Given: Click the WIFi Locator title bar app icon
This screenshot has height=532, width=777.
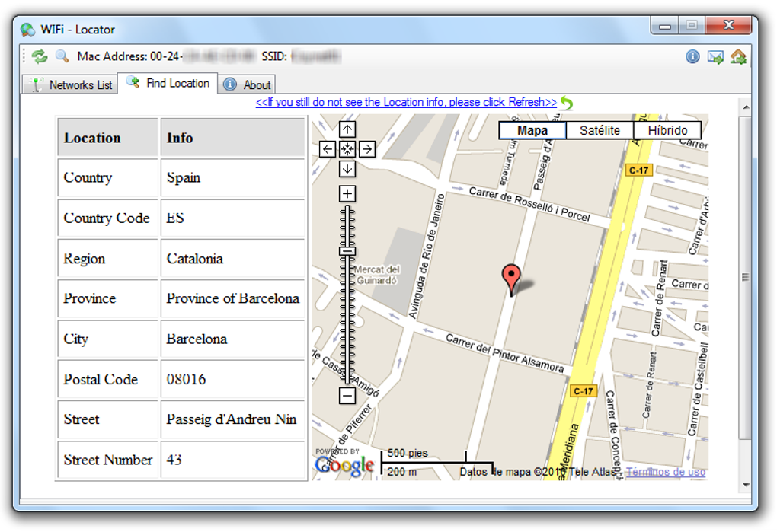Looking at the screenshot, I should pyautogui.click(x=27, y=30).
